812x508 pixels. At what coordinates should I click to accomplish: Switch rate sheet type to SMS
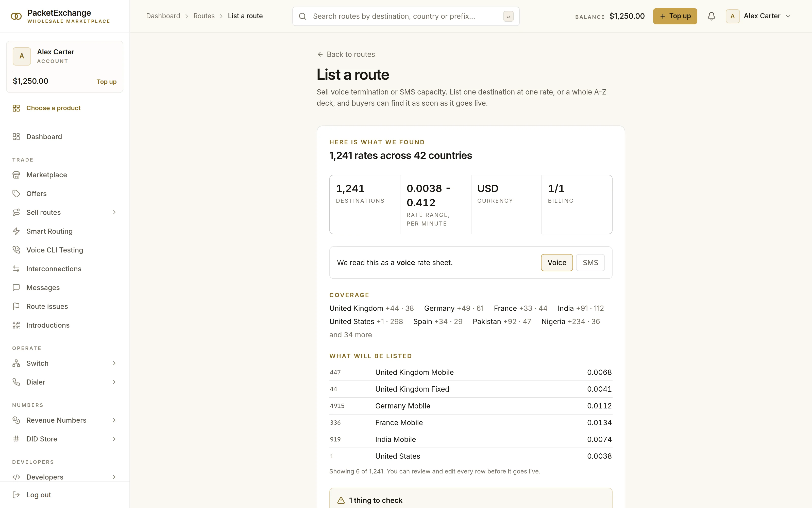[590, 263]
